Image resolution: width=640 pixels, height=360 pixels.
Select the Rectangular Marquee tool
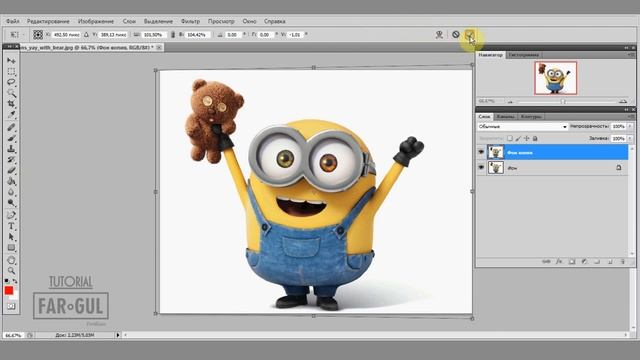tap(11, 71)
